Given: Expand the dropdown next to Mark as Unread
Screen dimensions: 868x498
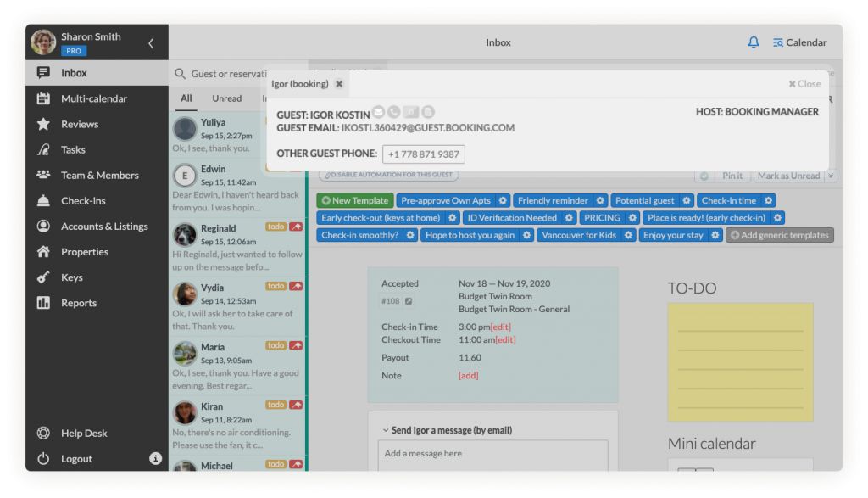Looking at the screenshot, I should 831,176.
